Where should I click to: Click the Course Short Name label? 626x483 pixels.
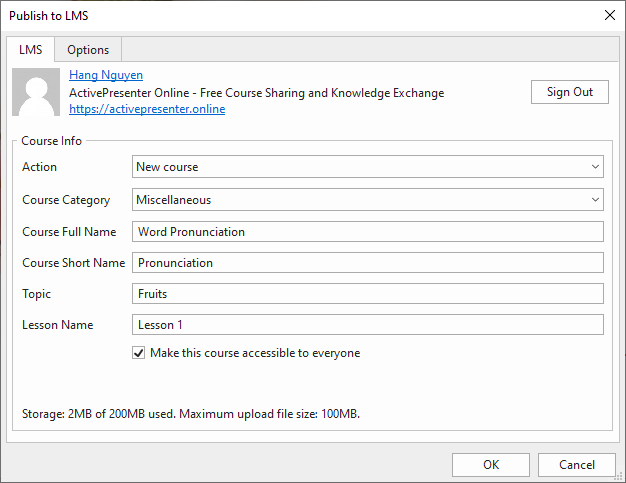click(x=74, y=263)
